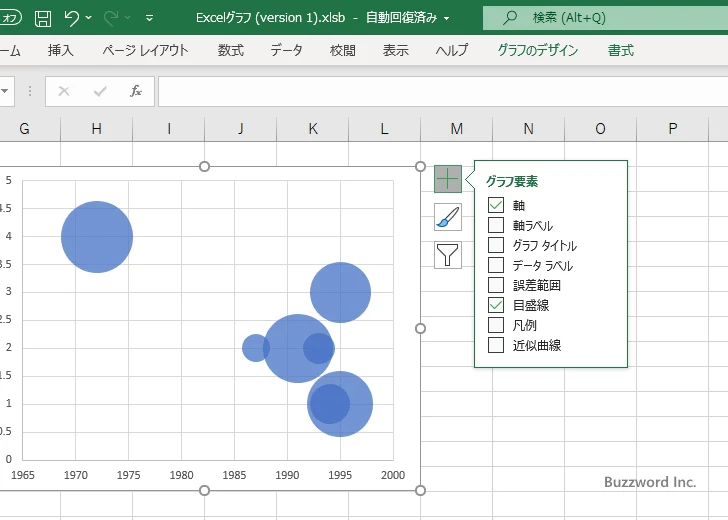
Task: Open the 数式 ribbon tab
Action: pyautogui.click(x=231, y=50)
